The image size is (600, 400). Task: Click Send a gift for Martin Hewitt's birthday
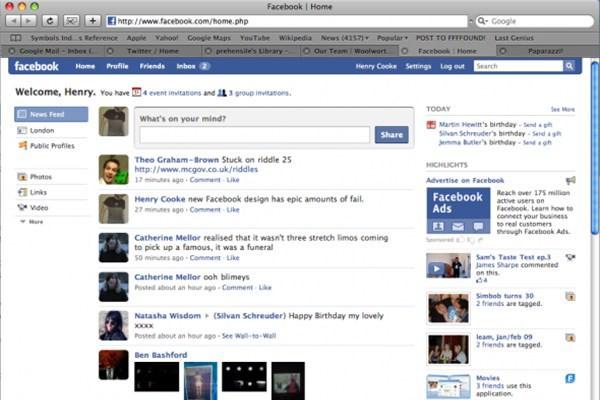pyautogui.click(x=537, y=125)
